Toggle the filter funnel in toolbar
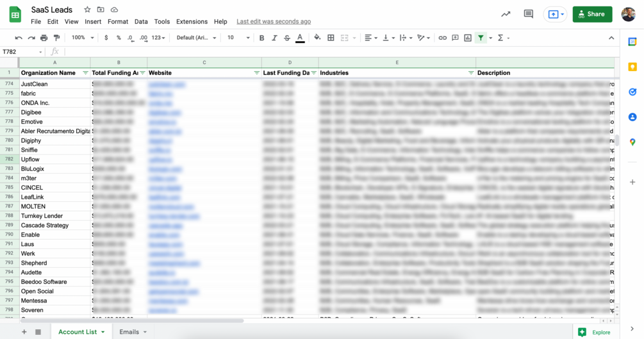This screenshot has width=644, height=339. pos(481,38)
